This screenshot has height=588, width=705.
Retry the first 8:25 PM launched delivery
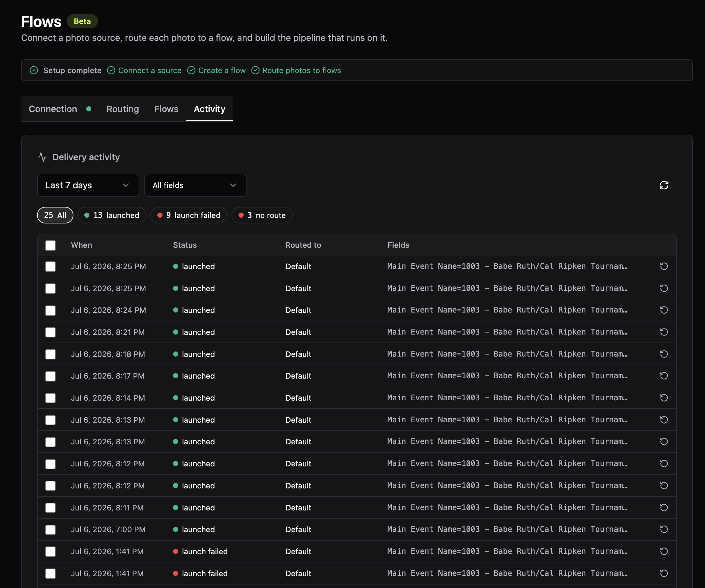tap(664, 266)
